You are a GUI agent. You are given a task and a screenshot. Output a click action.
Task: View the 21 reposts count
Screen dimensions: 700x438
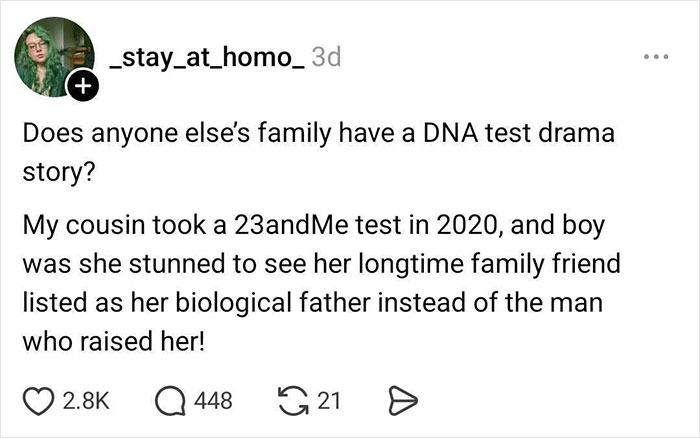pyautogui.click(x=330, y=401)
